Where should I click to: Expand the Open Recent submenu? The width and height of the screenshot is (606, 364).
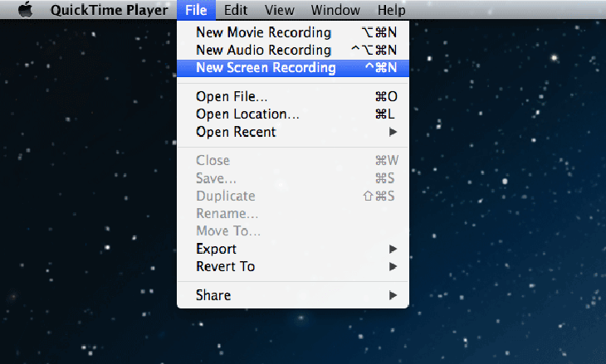click(236, 132)
